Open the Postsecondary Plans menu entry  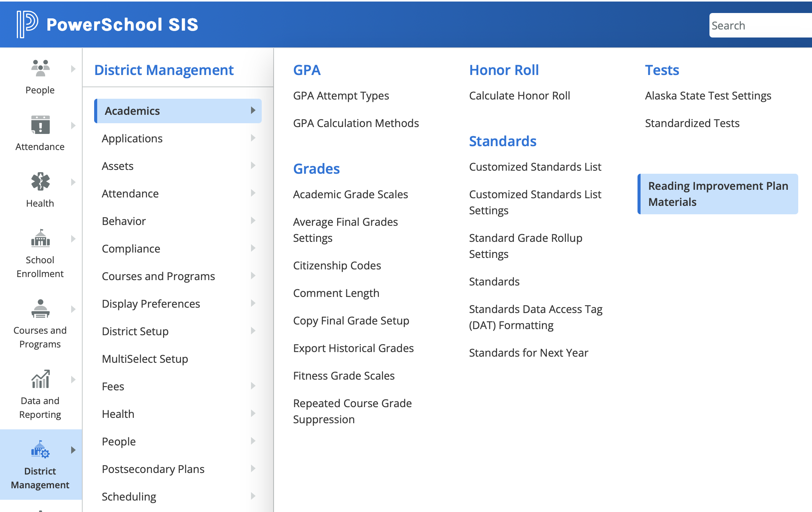pos(153,469)
